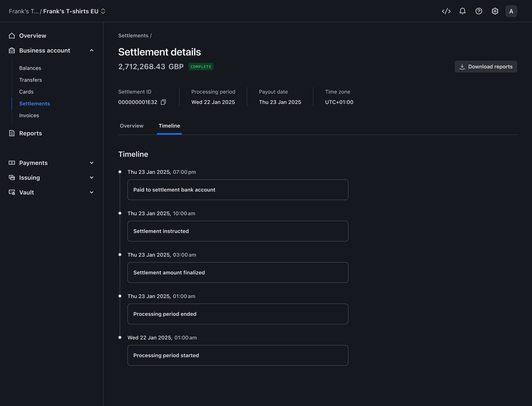Click the Business account briefcase icon
Image resolution: width=532 pixels, height=406 pixels.
pyautogui.click(x=12, y=50)
